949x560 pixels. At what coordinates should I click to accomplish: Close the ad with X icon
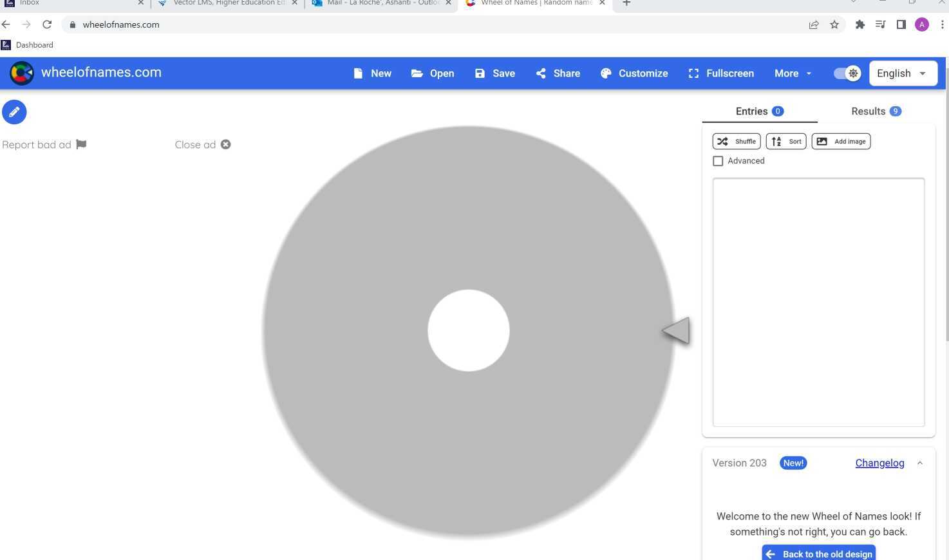225,144
